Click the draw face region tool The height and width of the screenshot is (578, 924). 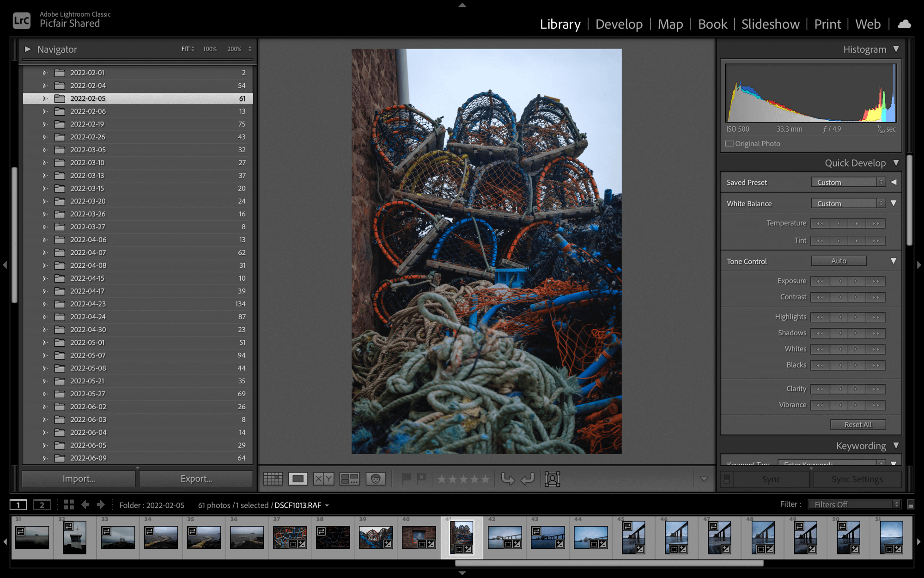coord(552,479)
